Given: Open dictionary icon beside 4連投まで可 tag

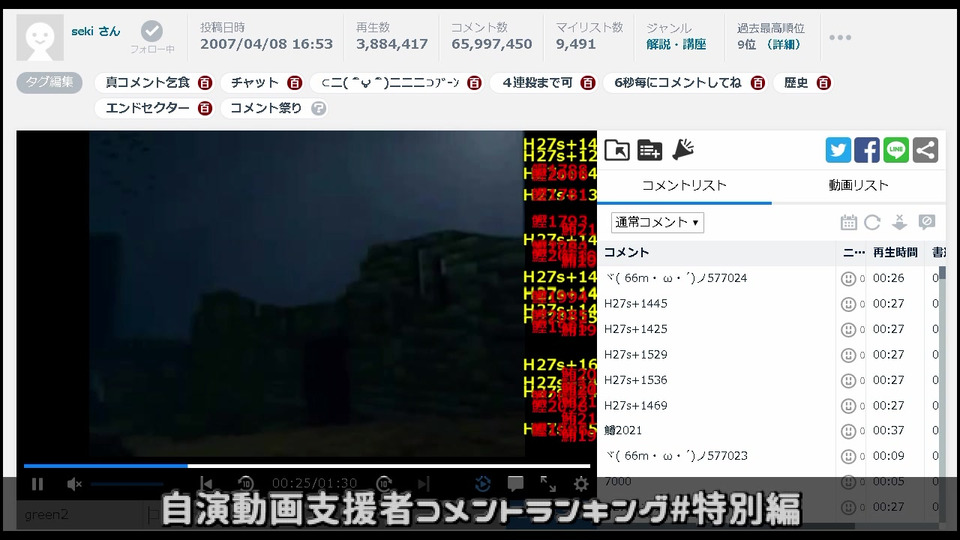Looking at the screenshot, I should tap(588, 83).
